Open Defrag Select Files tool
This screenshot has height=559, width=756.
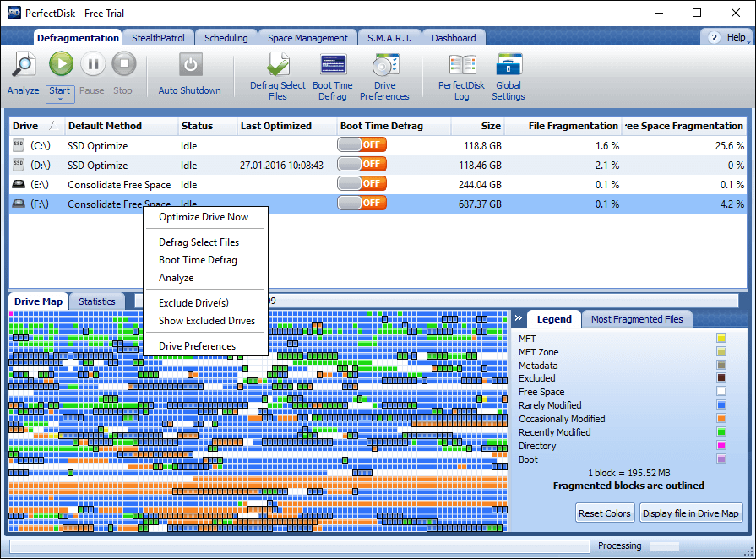point(278,64)
